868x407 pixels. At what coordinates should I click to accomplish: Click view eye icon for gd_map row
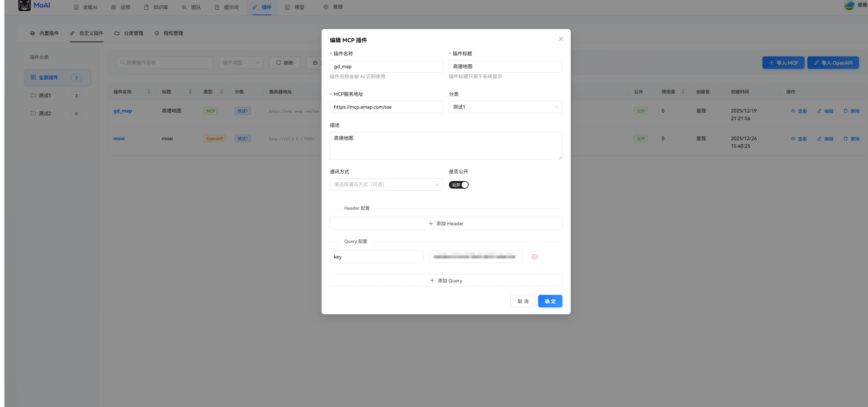pos(793,111)
